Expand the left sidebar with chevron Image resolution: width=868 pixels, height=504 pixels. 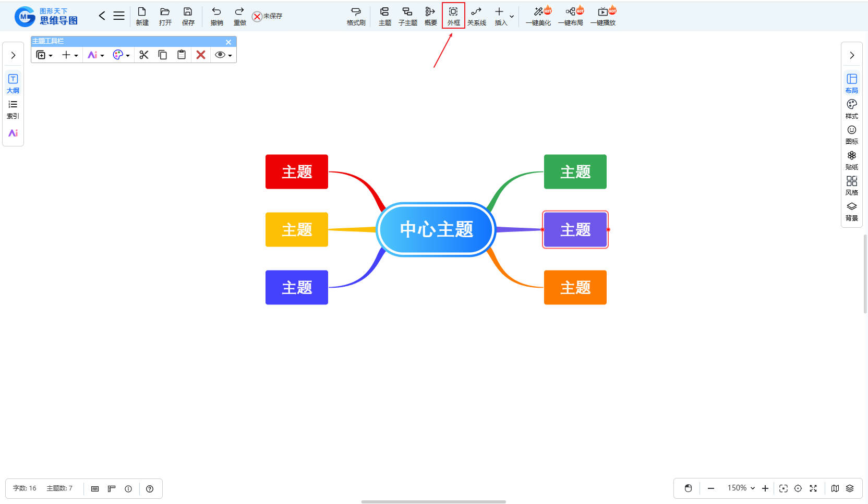(13, 55)
